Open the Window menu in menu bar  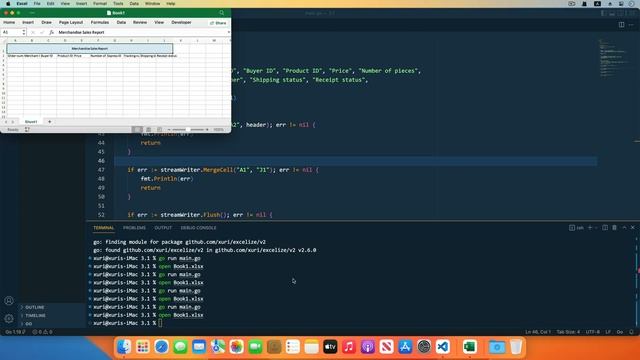click(152, 4)
